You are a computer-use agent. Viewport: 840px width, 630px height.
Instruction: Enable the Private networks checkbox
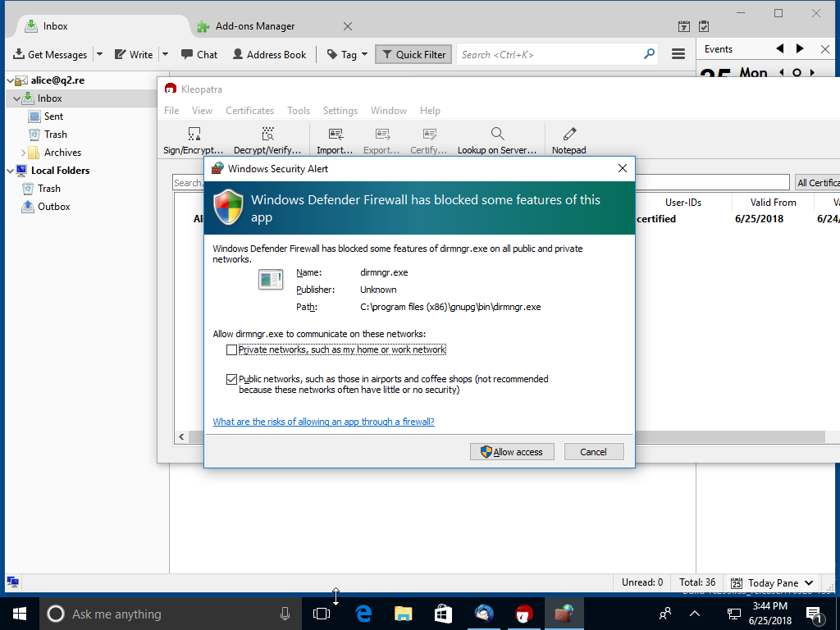coord(232,349)
